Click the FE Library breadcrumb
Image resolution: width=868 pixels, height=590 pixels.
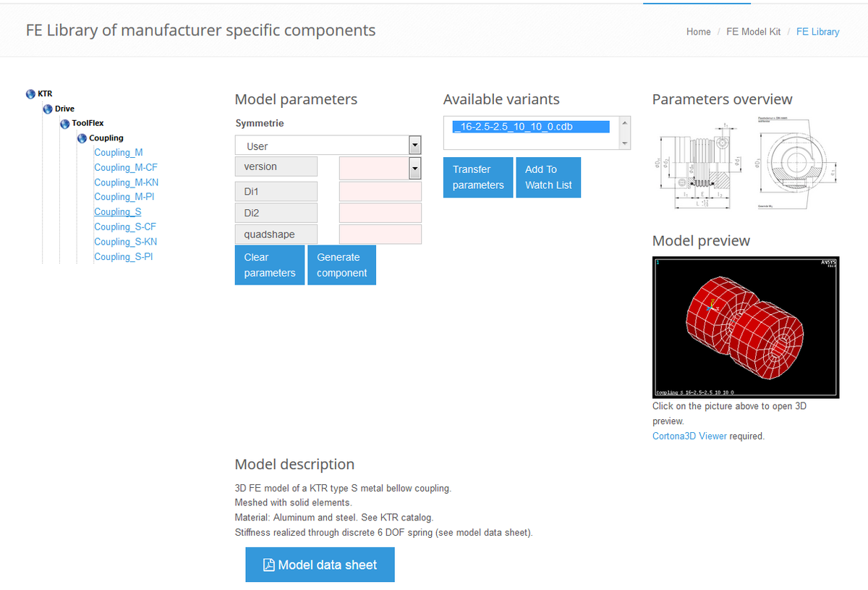click(x=818, y=32)
